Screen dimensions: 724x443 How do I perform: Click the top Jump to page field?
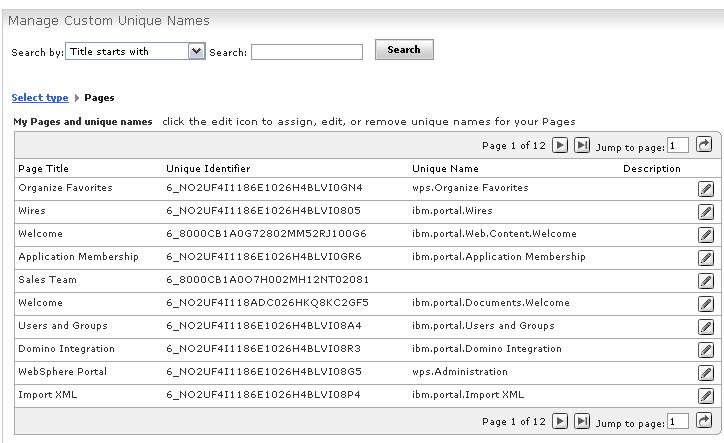point(678,146)
